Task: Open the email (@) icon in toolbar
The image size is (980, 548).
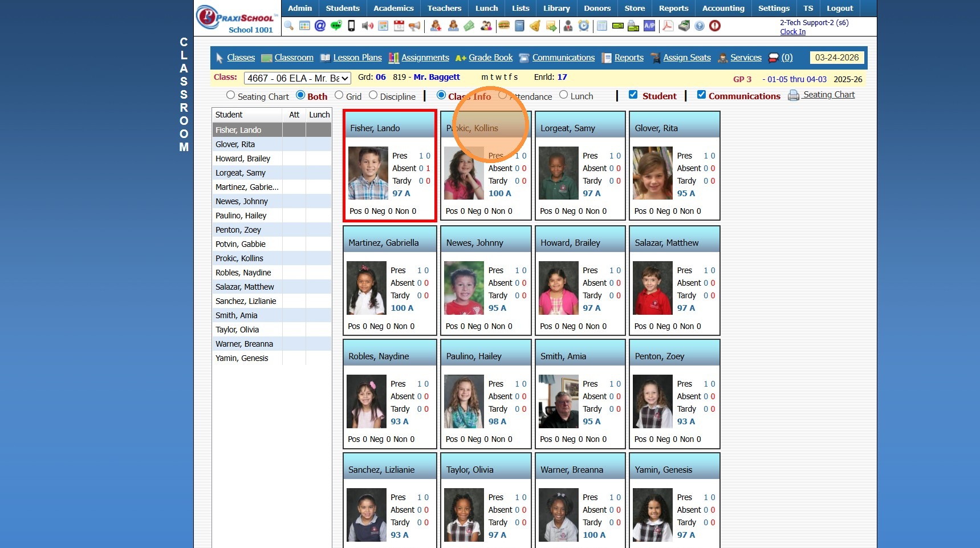Action: click(320, 26)
